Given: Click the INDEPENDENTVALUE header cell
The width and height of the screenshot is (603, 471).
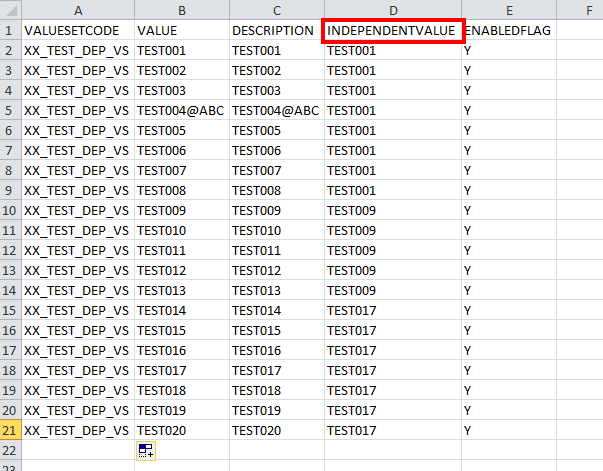Looking at the screenshot, I should coord(393,30).
